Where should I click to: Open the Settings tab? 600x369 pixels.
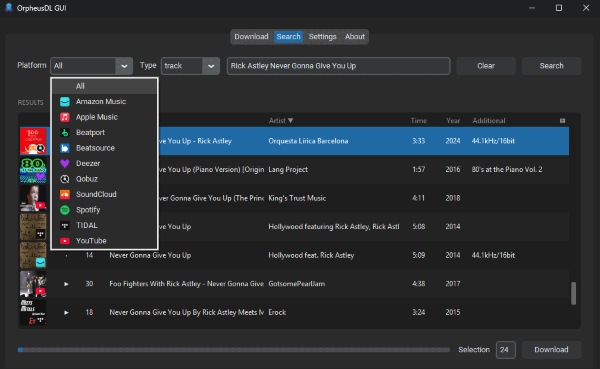323,37
